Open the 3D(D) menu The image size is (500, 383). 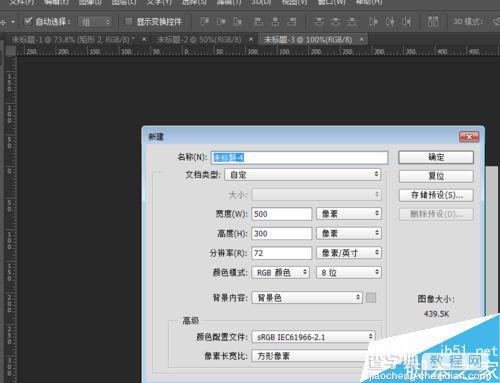(x=261, y=2)
